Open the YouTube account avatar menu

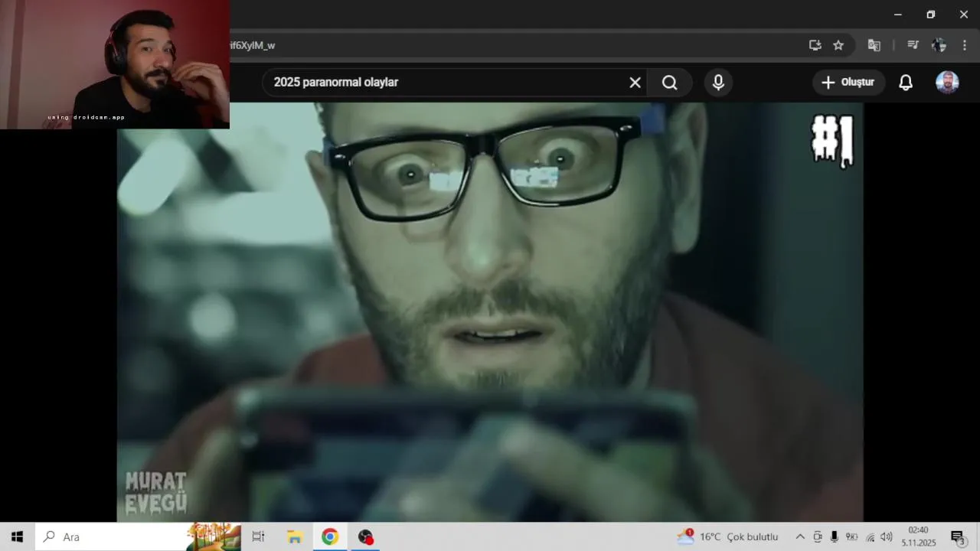(947, 83)
